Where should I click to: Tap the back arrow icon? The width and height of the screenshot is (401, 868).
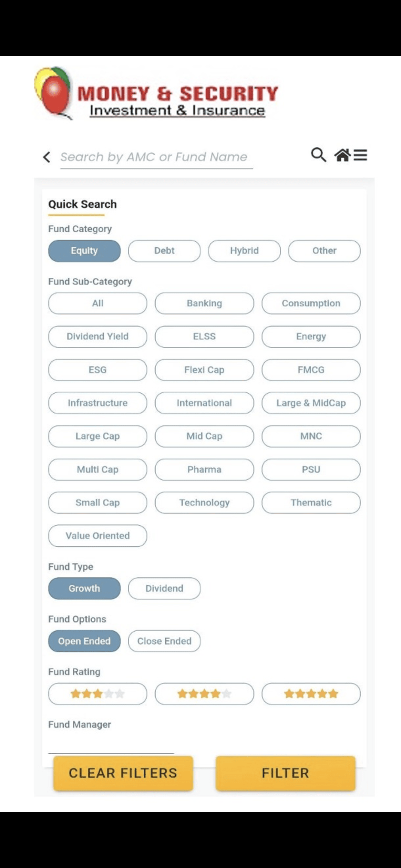click(47, 157)
